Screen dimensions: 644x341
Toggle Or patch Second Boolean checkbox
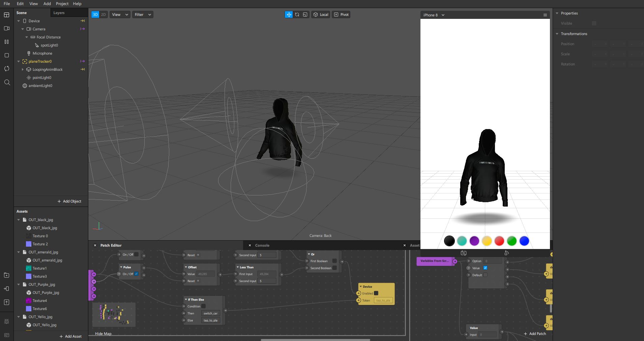tap(334, 268)
